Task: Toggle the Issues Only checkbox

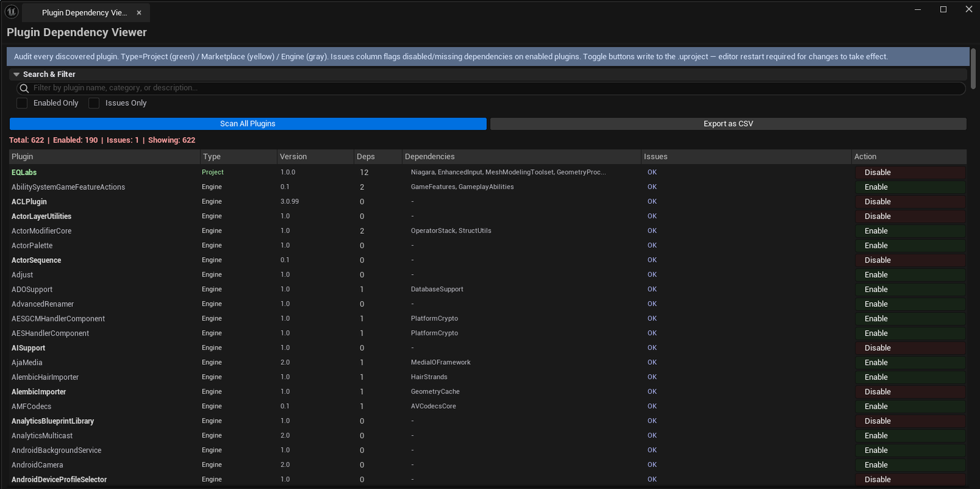Action: point(94,103)
